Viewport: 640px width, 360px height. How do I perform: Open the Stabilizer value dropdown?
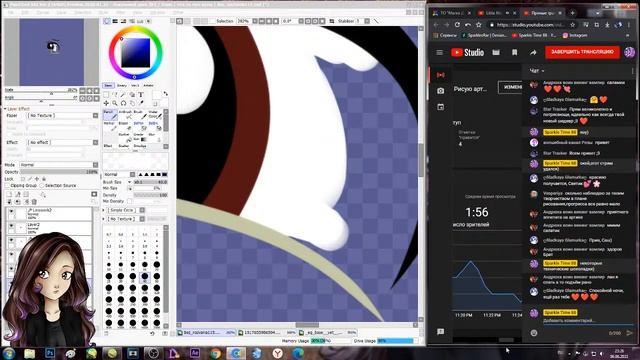point(367,21)
